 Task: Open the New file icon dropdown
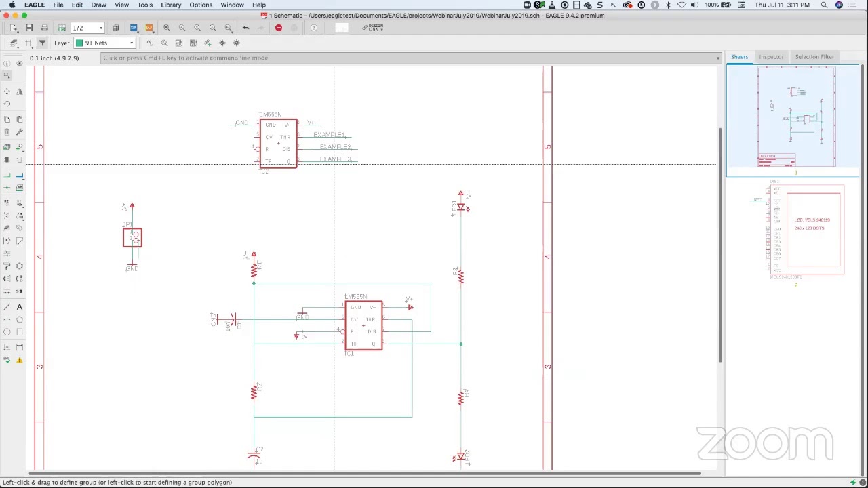point(14,28)
